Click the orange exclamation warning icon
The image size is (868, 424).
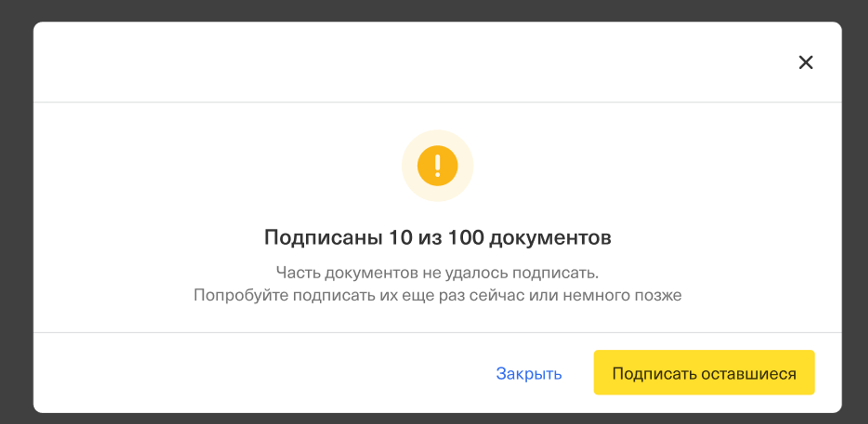[x=437, y=166]
